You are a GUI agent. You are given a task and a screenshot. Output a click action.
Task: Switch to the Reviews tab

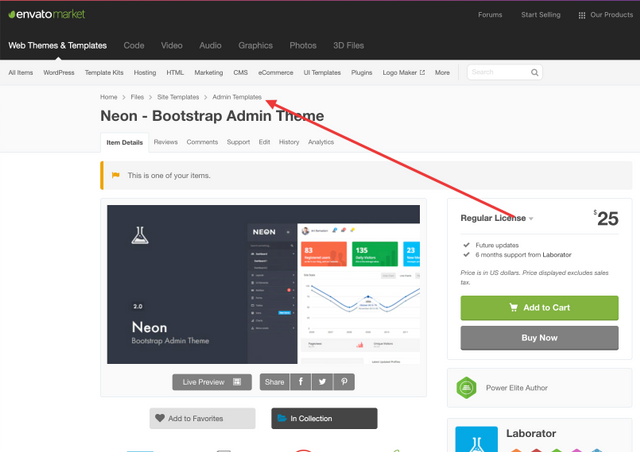(x=166, y=142)
